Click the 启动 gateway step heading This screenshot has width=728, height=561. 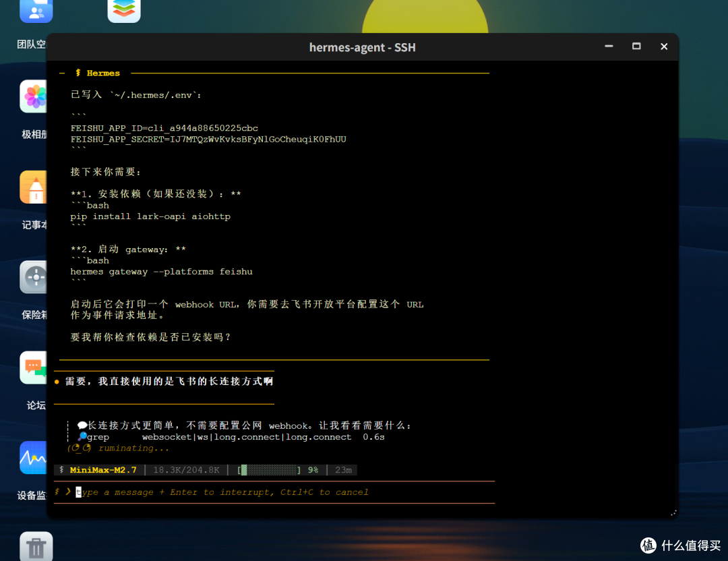point(127,249)
